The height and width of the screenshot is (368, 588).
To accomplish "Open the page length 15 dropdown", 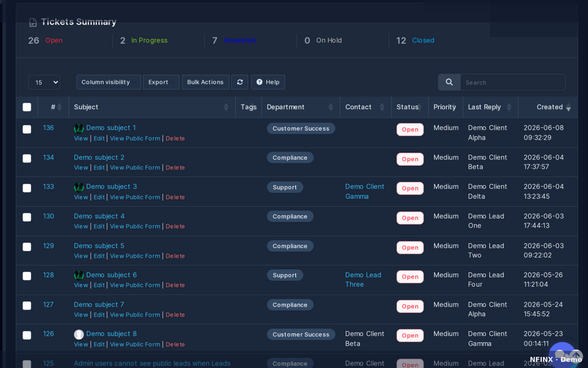I will 44,82.
